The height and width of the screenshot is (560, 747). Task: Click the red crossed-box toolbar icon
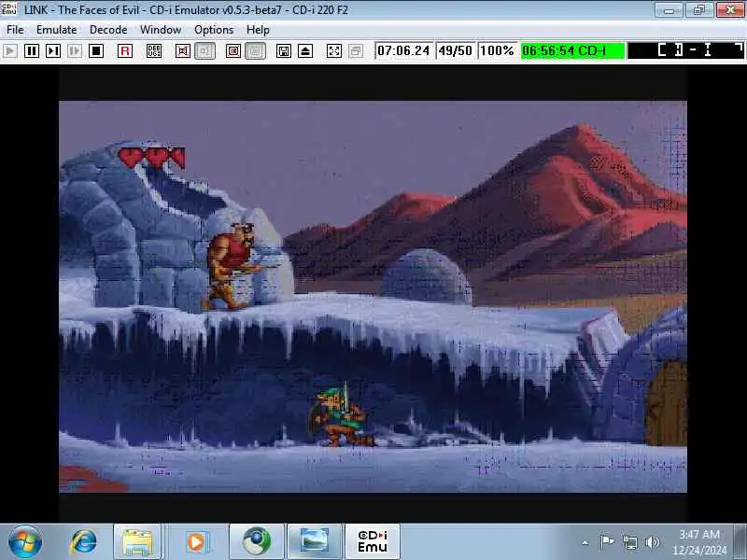183,51
